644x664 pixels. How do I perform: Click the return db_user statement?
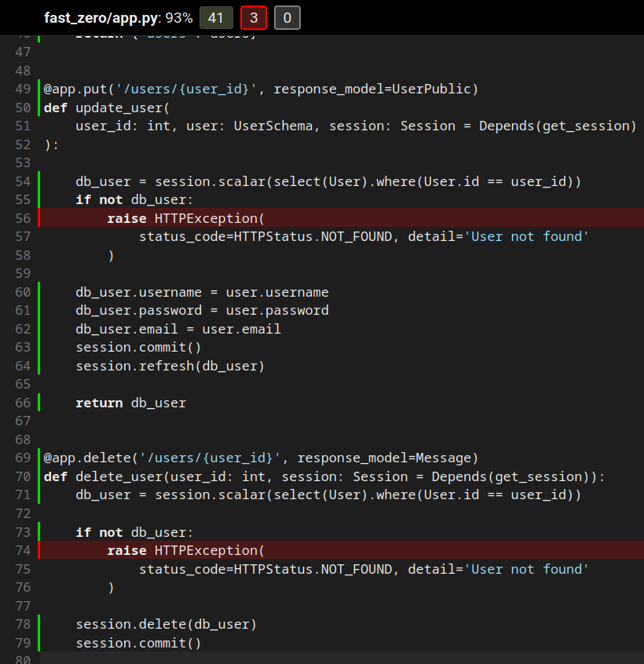click(x=130, y=403)
